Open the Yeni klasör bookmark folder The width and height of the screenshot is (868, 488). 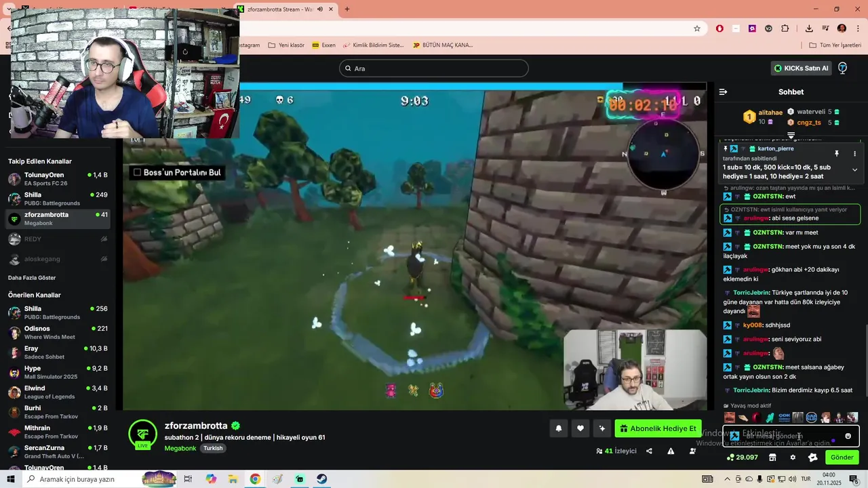tap(286, 45)
